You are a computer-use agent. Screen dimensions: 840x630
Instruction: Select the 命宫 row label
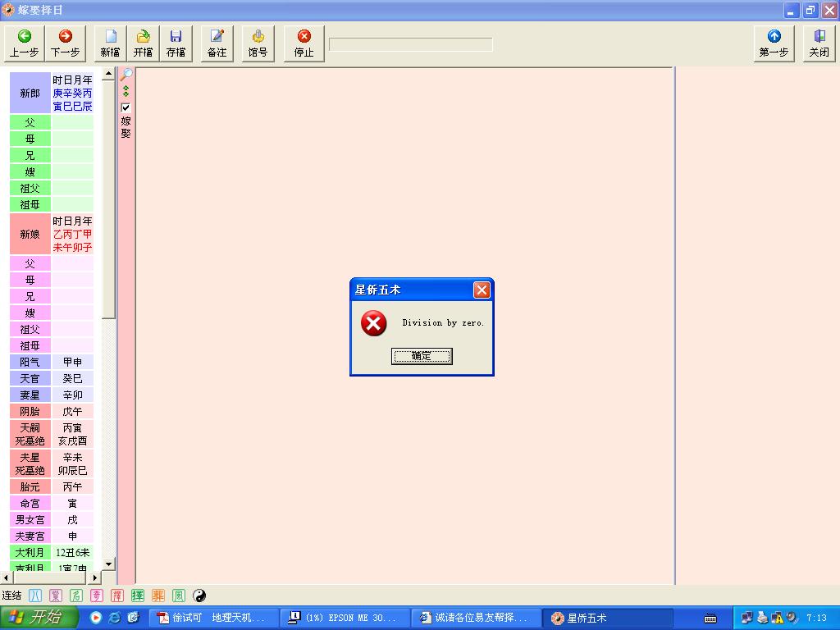(x=30, y=504)
